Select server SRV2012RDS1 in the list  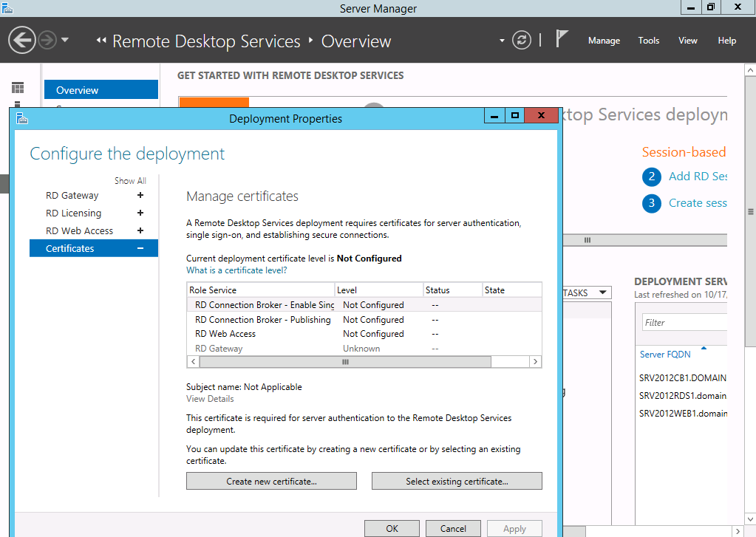pyautogui.click(x=682, y=396)
